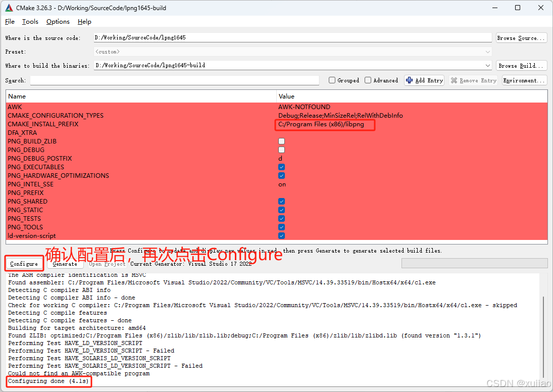Enable the Grouped checkbox
553x392 pixels.
click(332, 80)
